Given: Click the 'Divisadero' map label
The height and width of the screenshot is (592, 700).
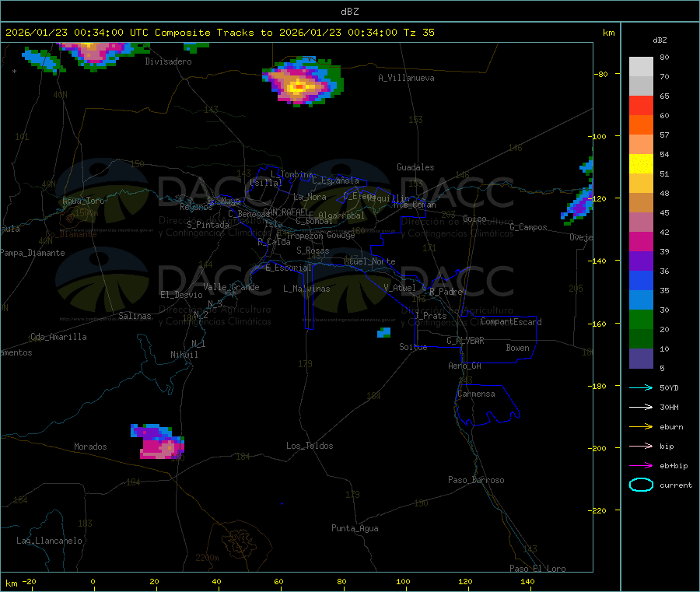Looking at the screenshot, I should (168, 61).
